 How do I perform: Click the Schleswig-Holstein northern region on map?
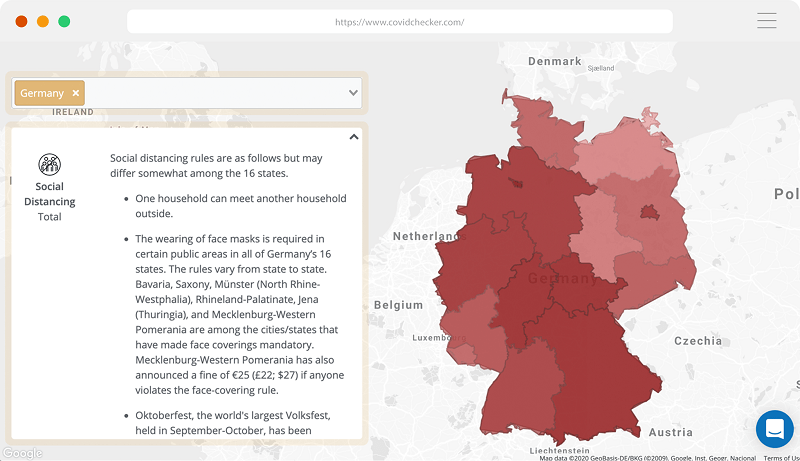(543, 127)
